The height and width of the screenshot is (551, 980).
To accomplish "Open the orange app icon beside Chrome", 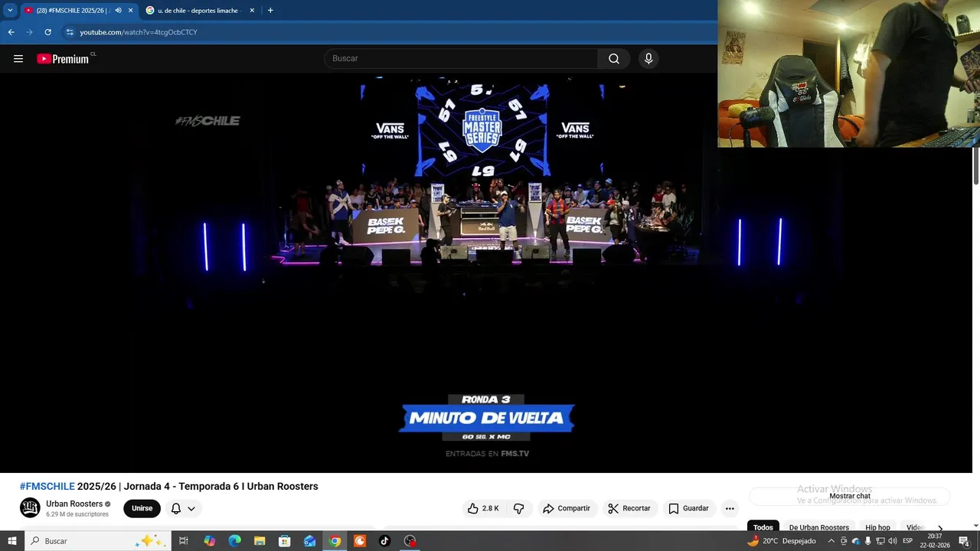I will click(360, 541).
